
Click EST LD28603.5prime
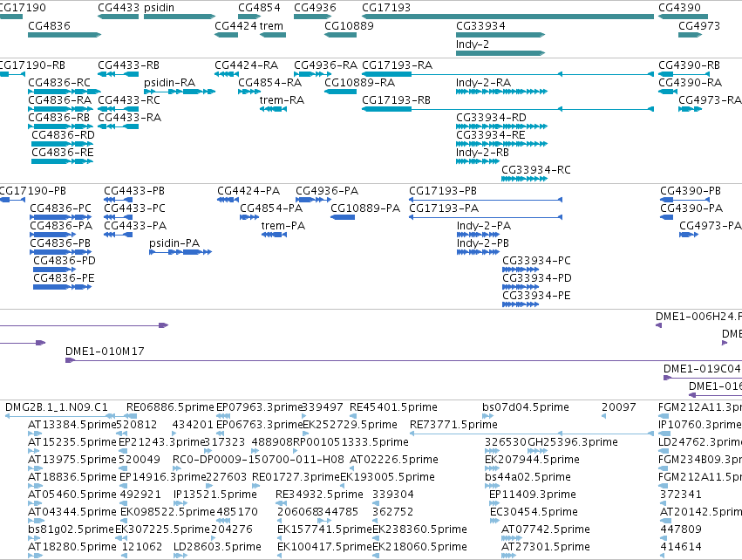[217, 547]
